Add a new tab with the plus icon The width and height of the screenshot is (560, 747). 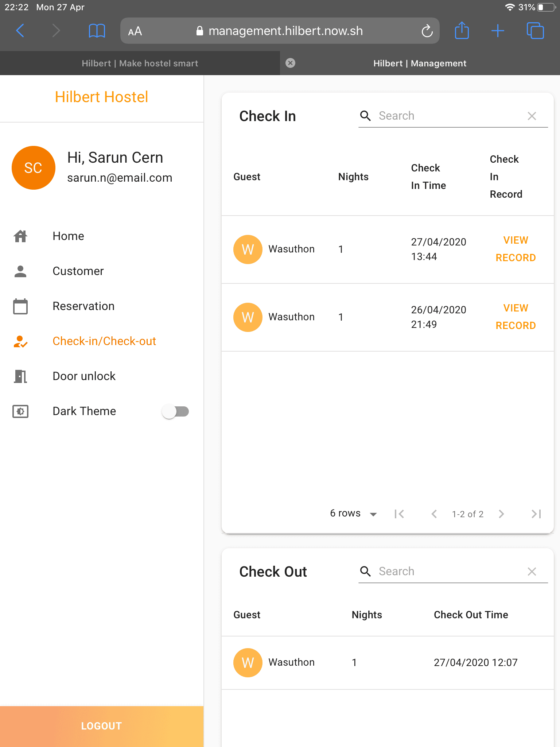click(x=498, y=31)
